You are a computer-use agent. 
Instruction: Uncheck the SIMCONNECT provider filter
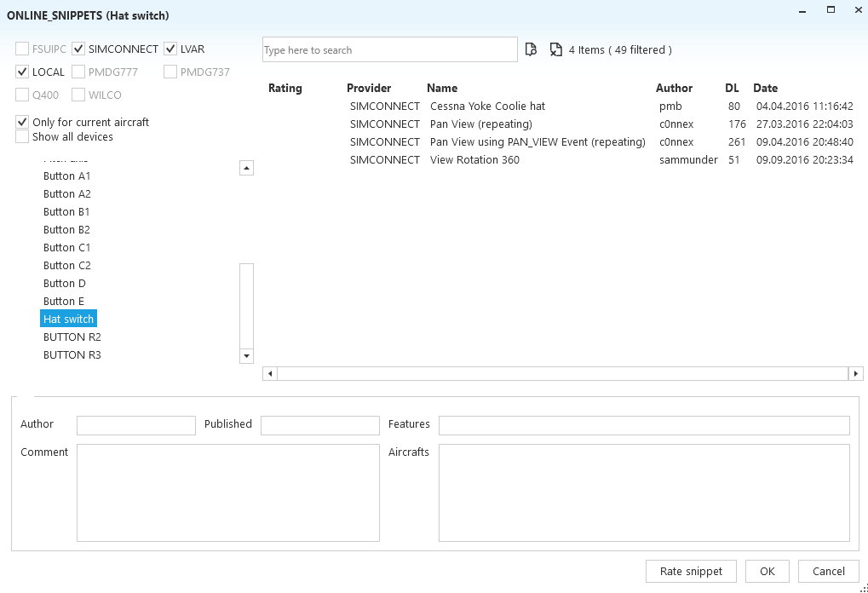coord(78,49)
